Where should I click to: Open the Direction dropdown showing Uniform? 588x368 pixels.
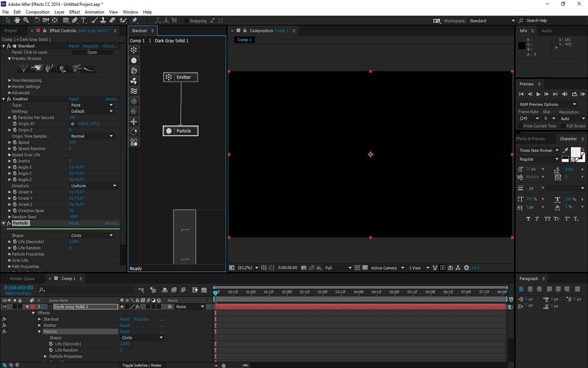(93, 186)
